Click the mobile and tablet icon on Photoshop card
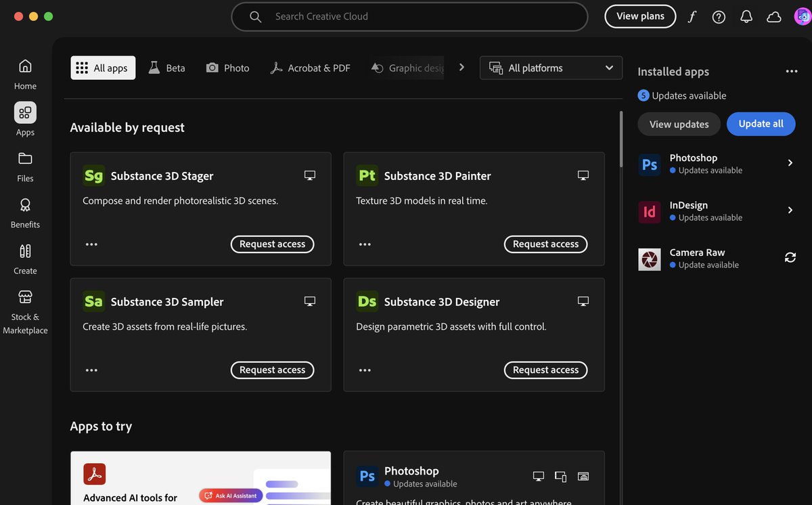The image size is (812, 505). click(x=560, y=477)
